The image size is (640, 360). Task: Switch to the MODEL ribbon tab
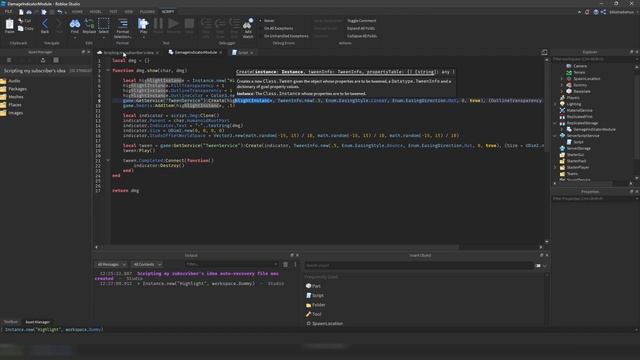95,12
